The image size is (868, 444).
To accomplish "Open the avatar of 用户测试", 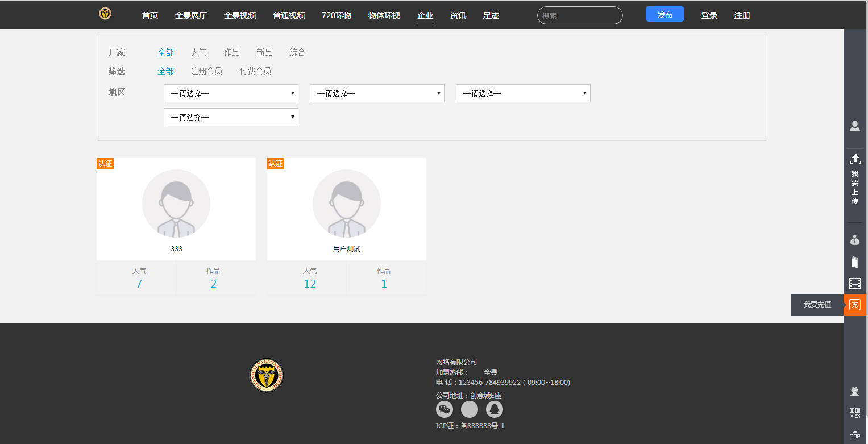I will tap(347, 204).
